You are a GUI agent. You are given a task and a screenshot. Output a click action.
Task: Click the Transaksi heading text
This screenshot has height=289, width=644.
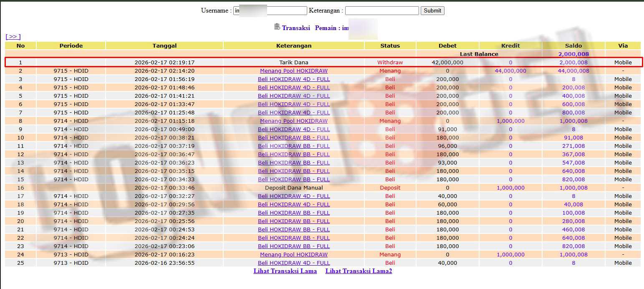[295, 28]
